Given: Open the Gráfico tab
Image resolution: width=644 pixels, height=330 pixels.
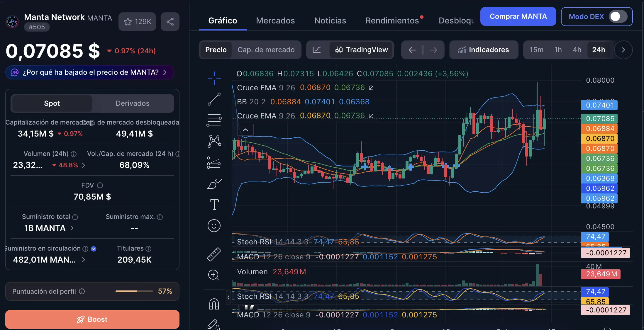Looking at the screenshot, I should click(x=223, y=21).
